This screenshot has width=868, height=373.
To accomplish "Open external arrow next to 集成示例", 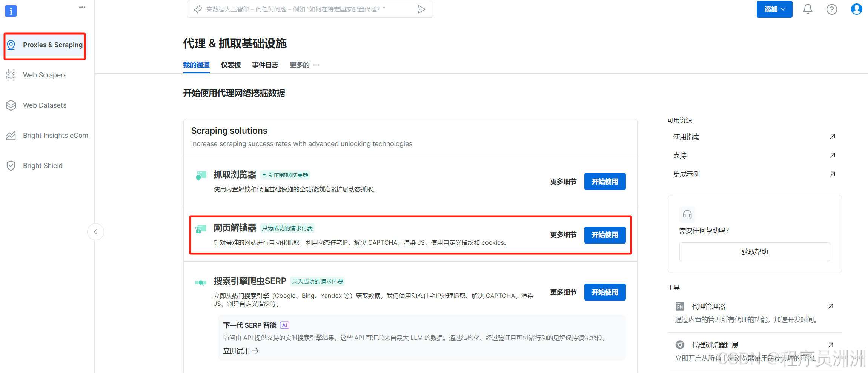I will click(x=832, y=174).
